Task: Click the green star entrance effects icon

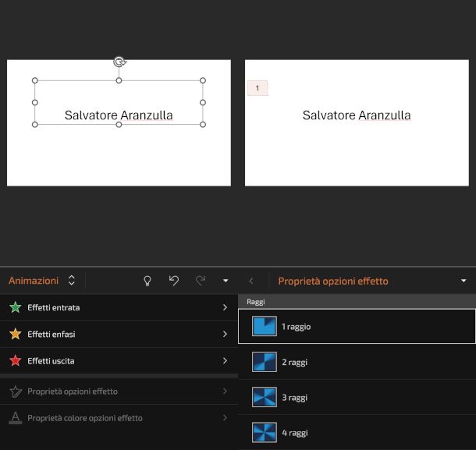Action: (14, 307)
